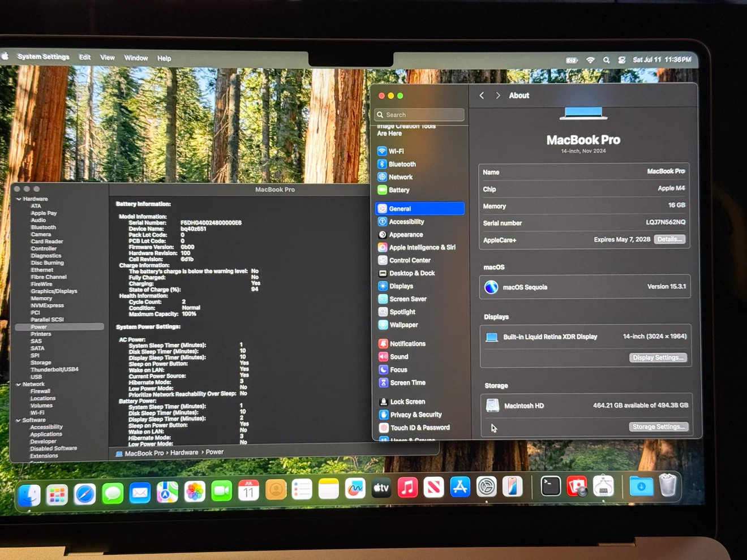This screenshot has width=747, height=560.
Task: Select Memory in System Information sidebar
Action: coord(41,298)
